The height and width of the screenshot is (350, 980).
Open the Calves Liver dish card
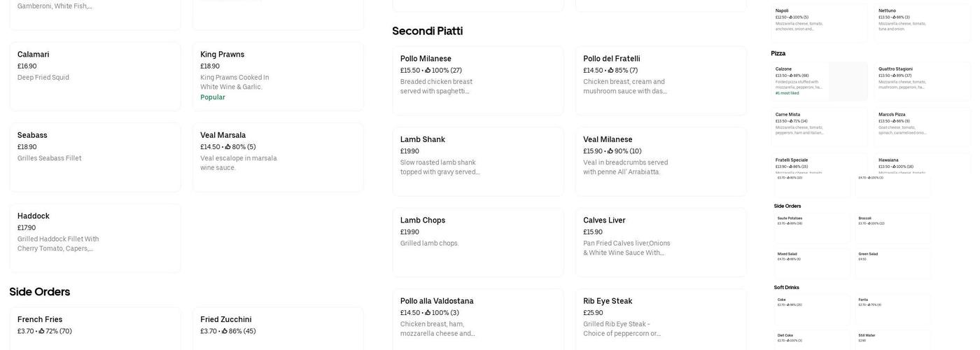(660, 241)
